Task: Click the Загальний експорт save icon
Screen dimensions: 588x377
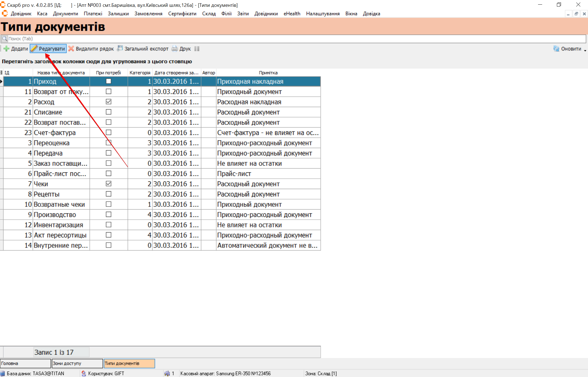Action: pyautogui.click(x=120, y=48)
